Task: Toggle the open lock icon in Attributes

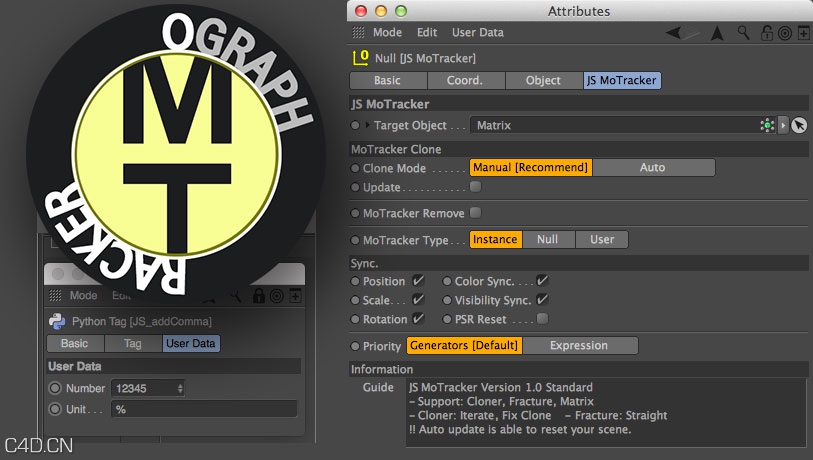Action: [x=767, y=33]
